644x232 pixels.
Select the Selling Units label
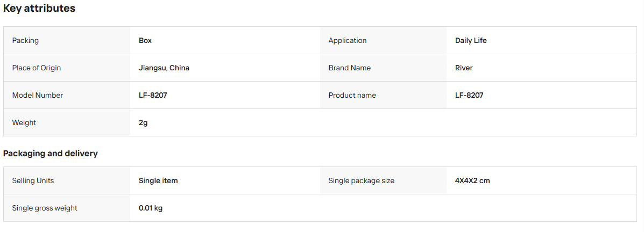tap(33, 181)
